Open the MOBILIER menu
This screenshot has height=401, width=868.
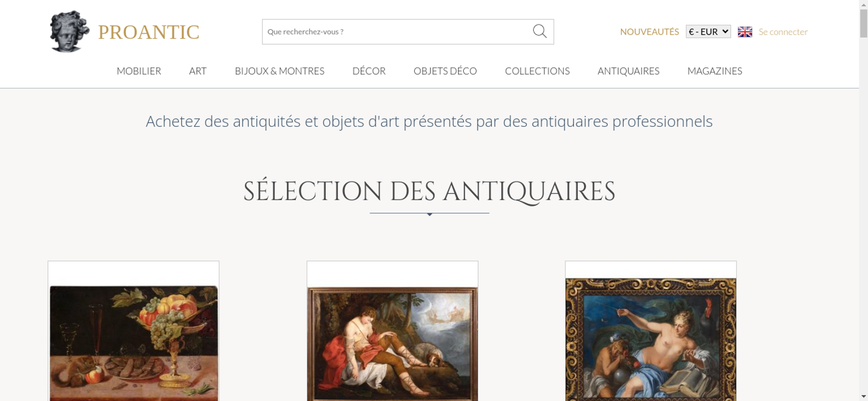pos(139,71)
